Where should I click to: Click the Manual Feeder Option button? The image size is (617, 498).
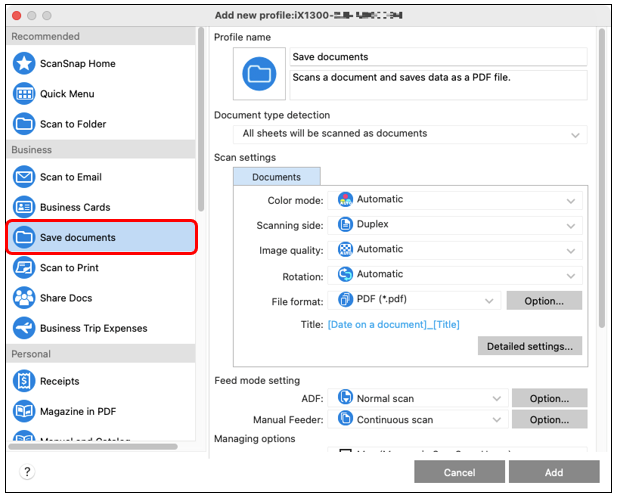549,419
